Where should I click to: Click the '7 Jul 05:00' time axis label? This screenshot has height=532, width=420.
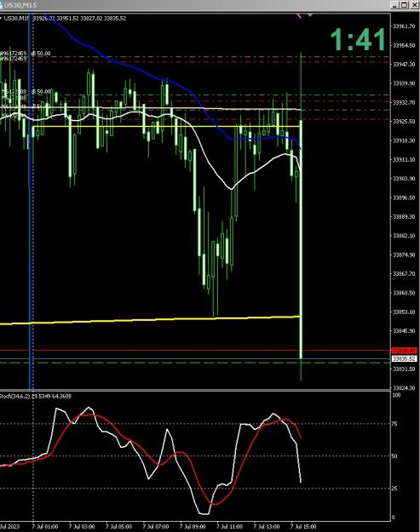tap(118, 527)
